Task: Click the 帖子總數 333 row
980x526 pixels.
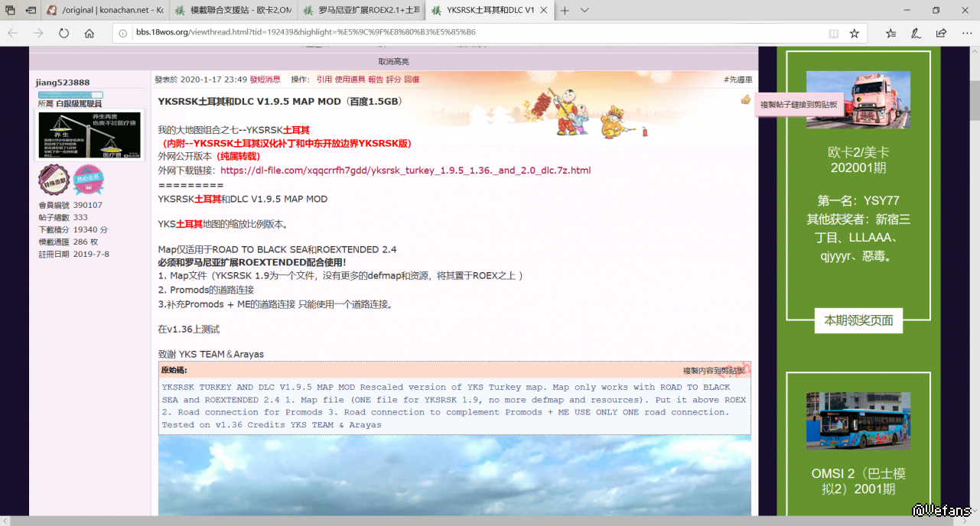Action: click(x=63, y=217)
